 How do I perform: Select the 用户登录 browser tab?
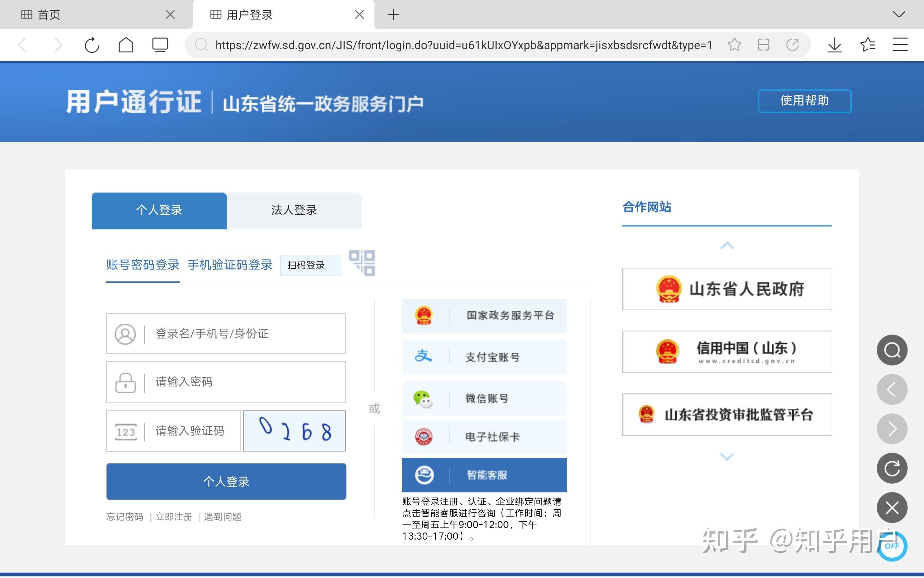(x=283, y=15)
